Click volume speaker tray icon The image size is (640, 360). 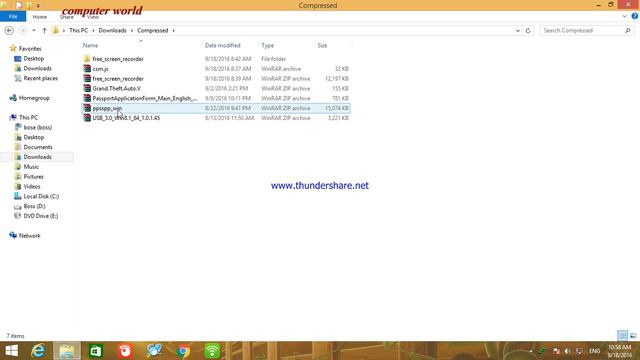(567, 351)
